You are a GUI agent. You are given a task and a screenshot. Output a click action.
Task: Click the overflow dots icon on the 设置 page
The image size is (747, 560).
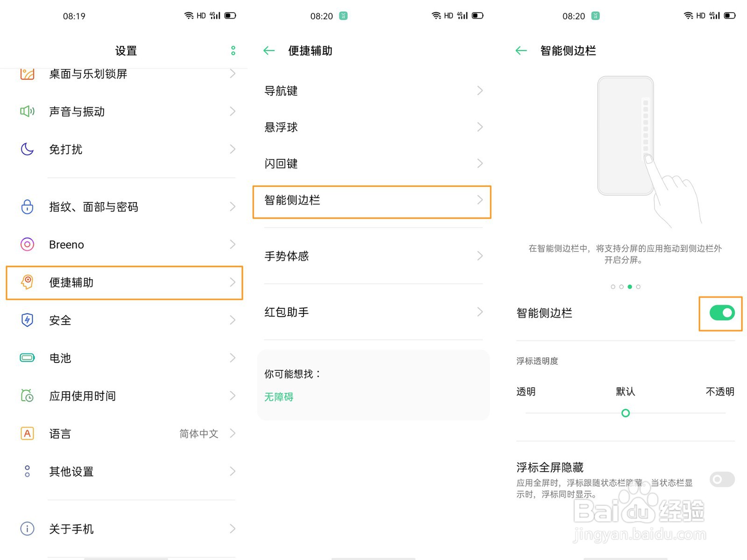pos(233,50)
